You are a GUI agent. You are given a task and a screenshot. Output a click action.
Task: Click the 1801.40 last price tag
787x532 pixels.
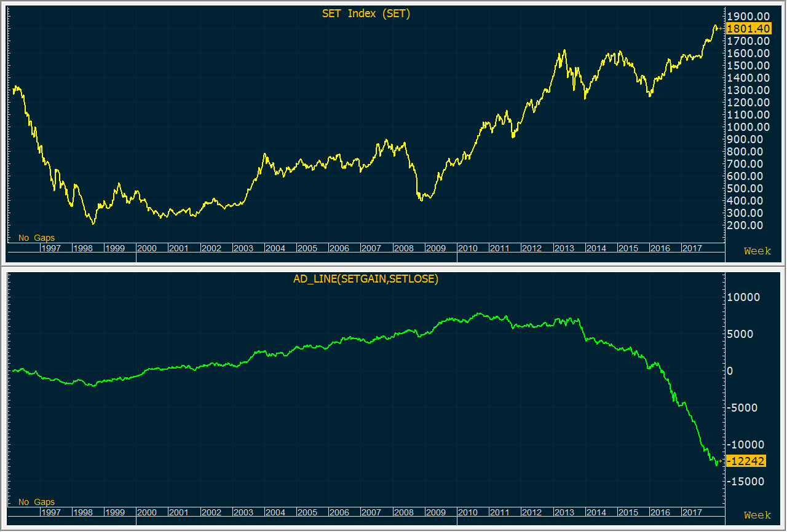tap(748, 29)
